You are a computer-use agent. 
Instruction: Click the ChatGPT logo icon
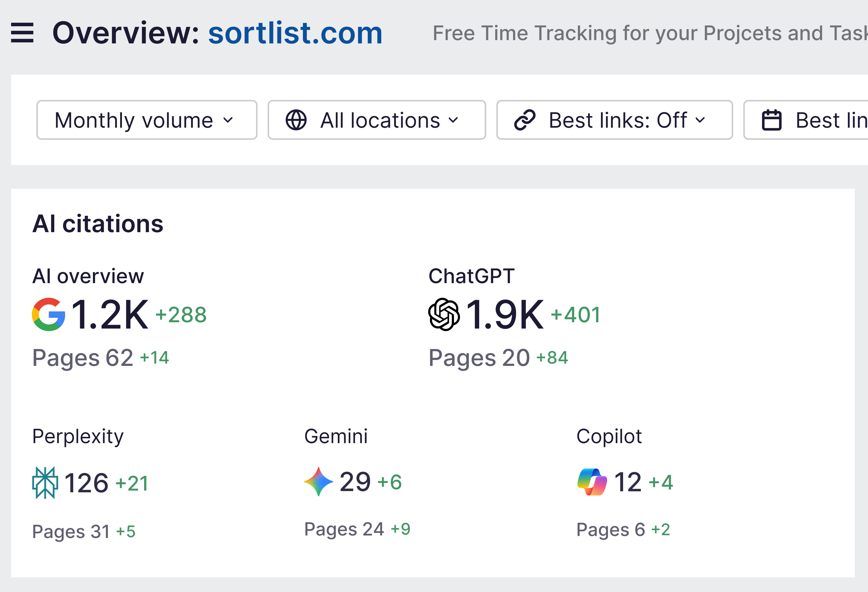pyautogui.click(x=444, y=315)
